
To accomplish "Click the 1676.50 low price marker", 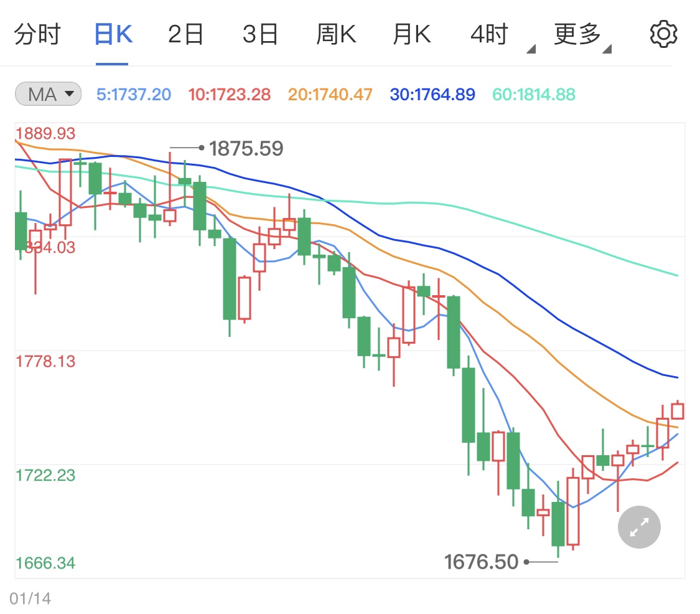I will click(481, 562).
